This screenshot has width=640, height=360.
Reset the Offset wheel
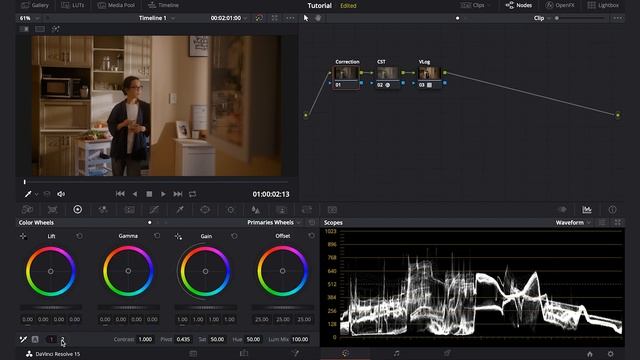[311, 236]
